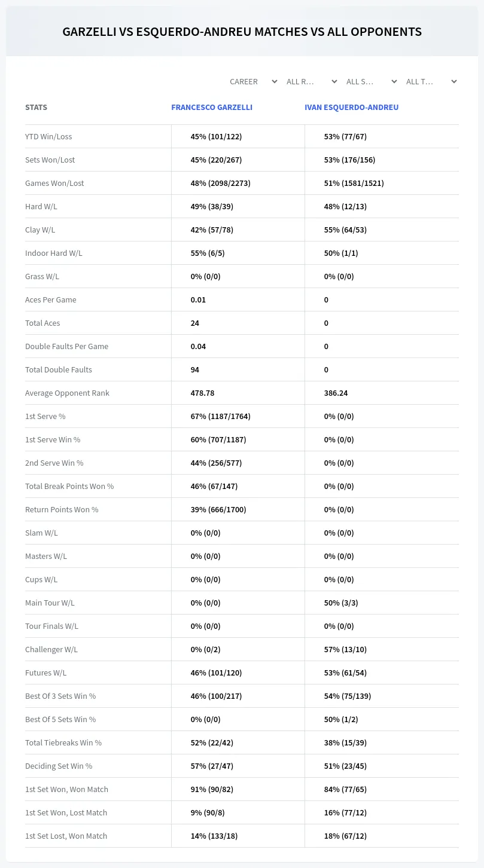Open Ivan Esquerdo-Andreu player link
Viewport: 484px width, 868px height.
351,108
